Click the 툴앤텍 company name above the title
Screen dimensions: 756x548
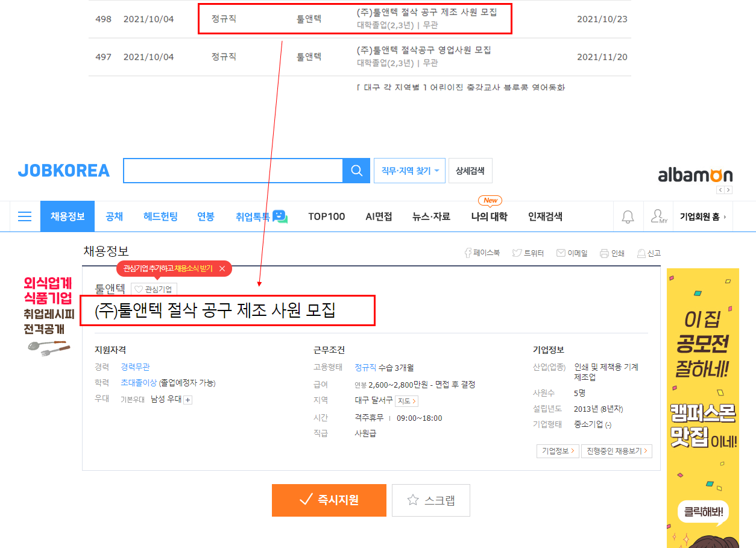pyautogui.click(x=110, y=289)
